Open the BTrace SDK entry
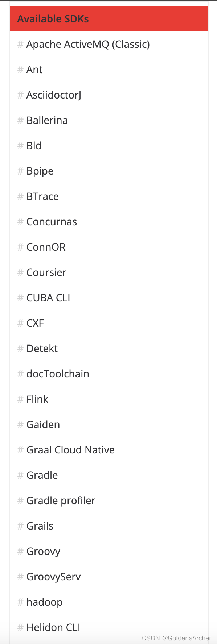 click(42, 196)
